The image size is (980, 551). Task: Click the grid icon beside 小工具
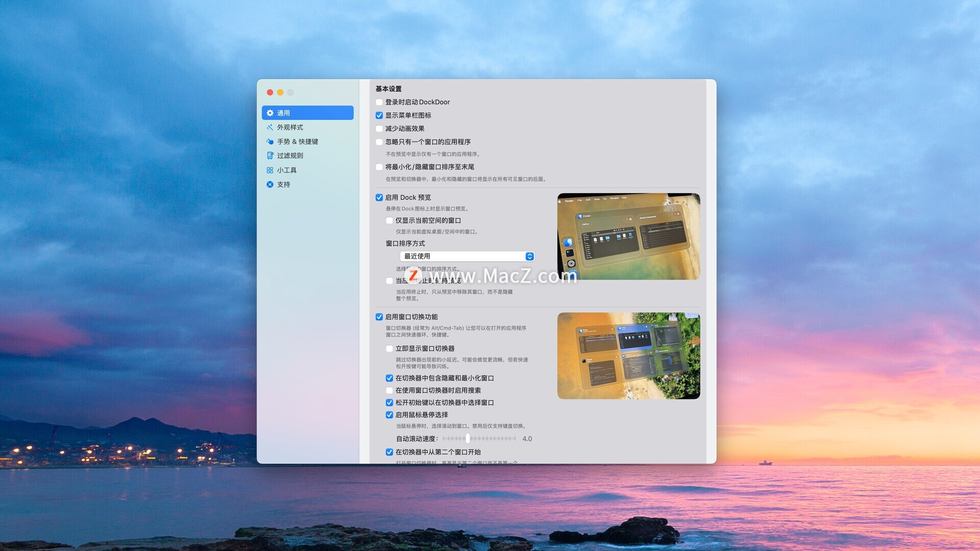click(270, 170)
